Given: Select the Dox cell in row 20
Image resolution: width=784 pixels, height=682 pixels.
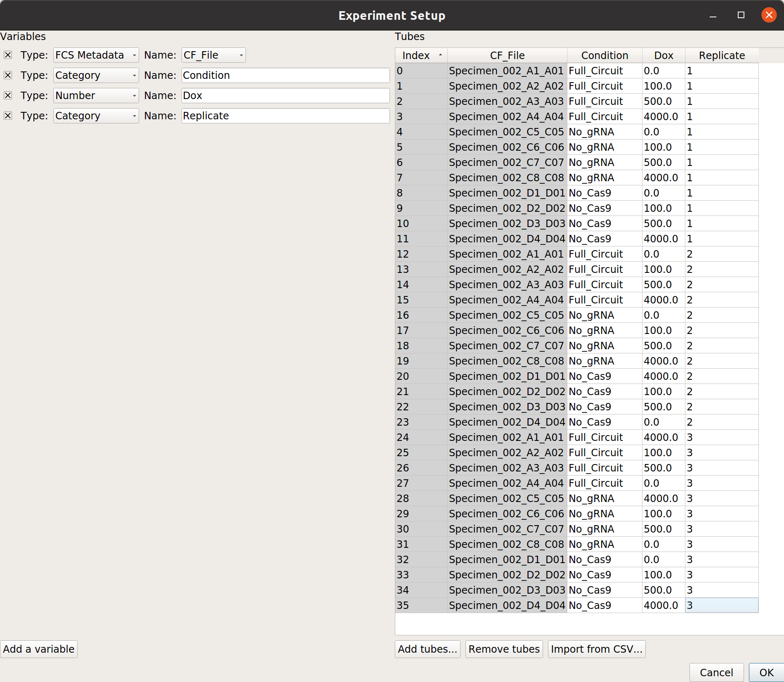Looking at the screenshot, I should 664,376.
